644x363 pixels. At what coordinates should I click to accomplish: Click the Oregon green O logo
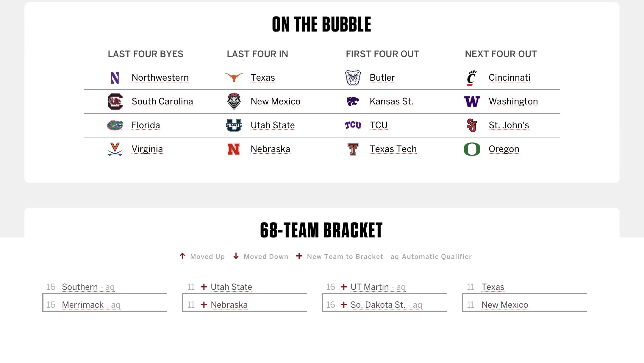point(472,149)
